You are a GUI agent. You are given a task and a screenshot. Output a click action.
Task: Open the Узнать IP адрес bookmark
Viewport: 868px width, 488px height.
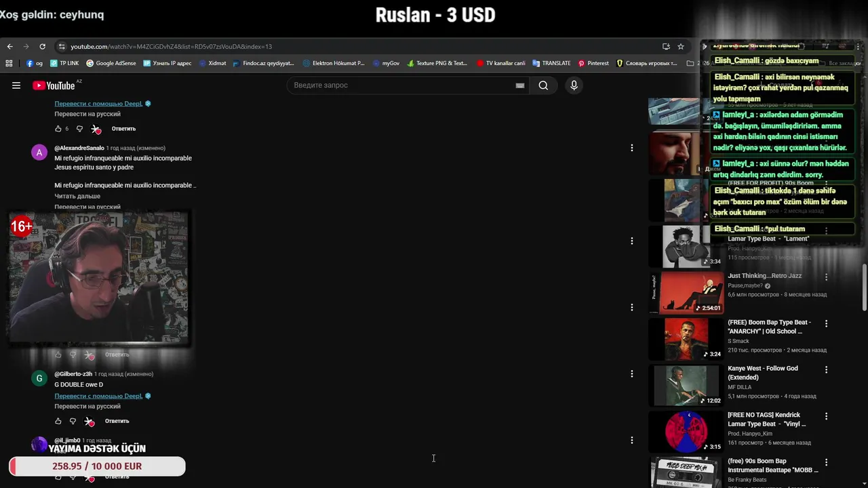point(167,63)
